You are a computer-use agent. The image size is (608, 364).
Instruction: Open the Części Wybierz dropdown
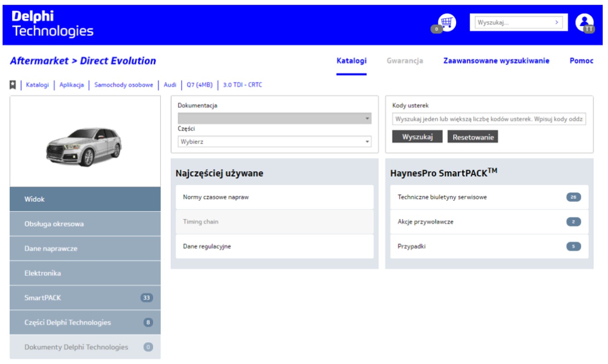(x=275, y=141)
